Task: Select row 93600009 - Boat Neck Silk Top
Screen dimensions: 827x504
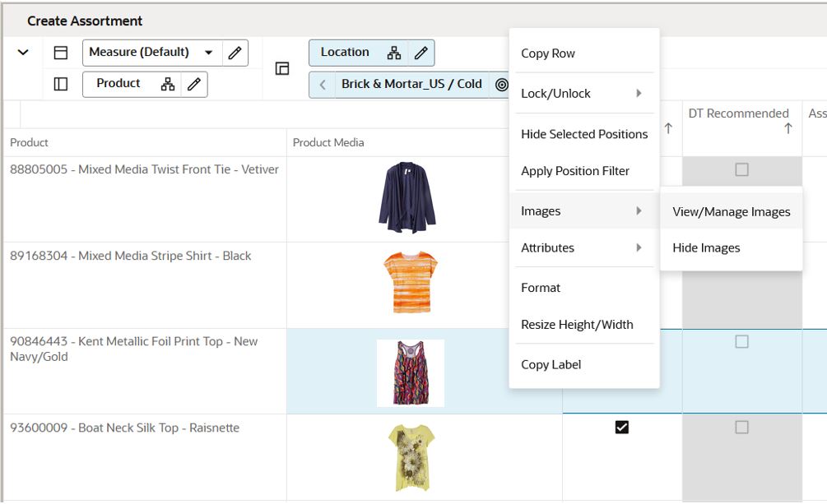Action: coord(124,428)
